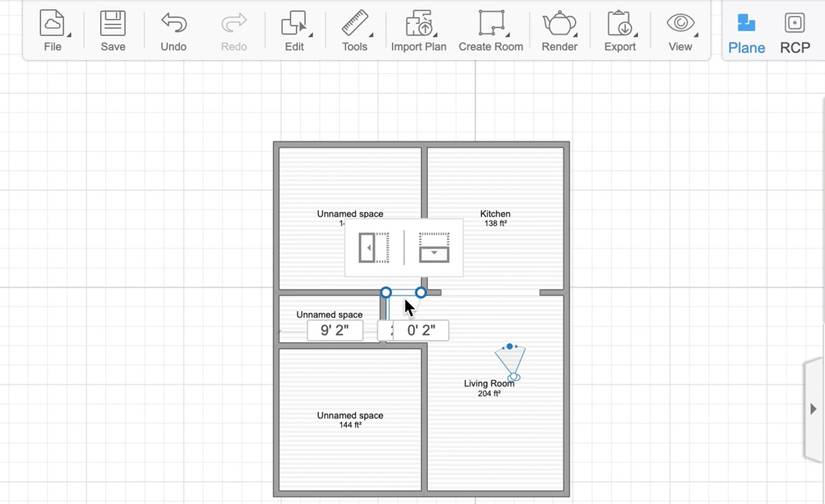Switch to the RCP view tab

(795, 34)
